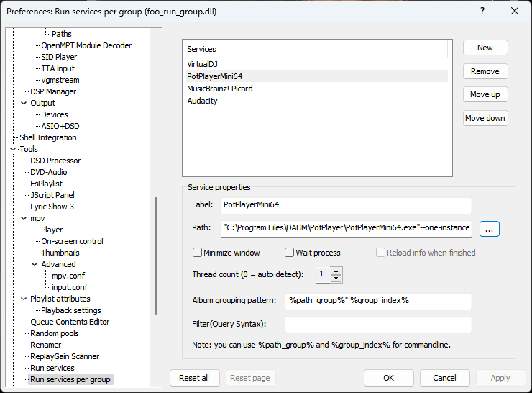The width and height of the screenshot is (532, 393).
Task: Open Queue Contents Editor page
Action: pos(70,322)
